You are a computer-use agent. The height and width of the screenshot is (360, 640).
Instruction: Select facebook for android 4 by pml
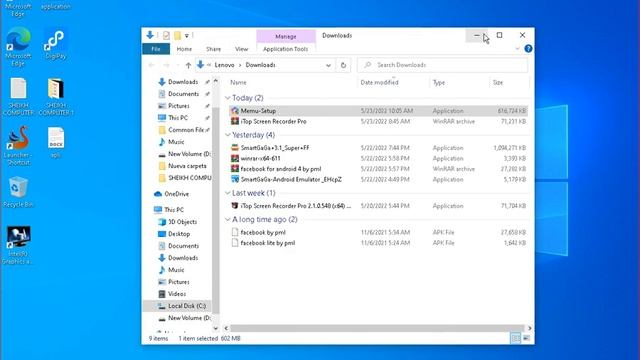tap(378, 169)
